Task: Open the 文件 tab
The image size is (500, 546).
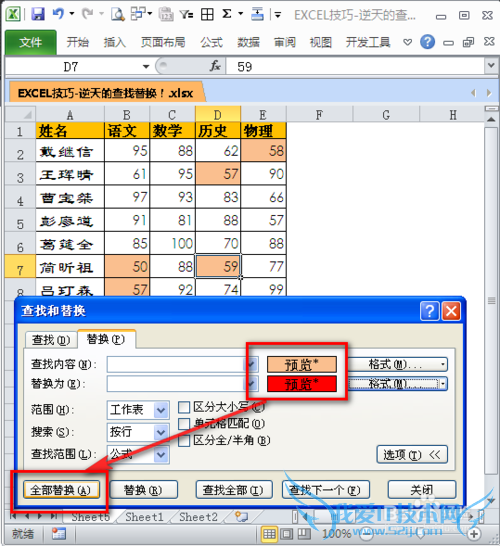Action: click(x=31, y=42)
